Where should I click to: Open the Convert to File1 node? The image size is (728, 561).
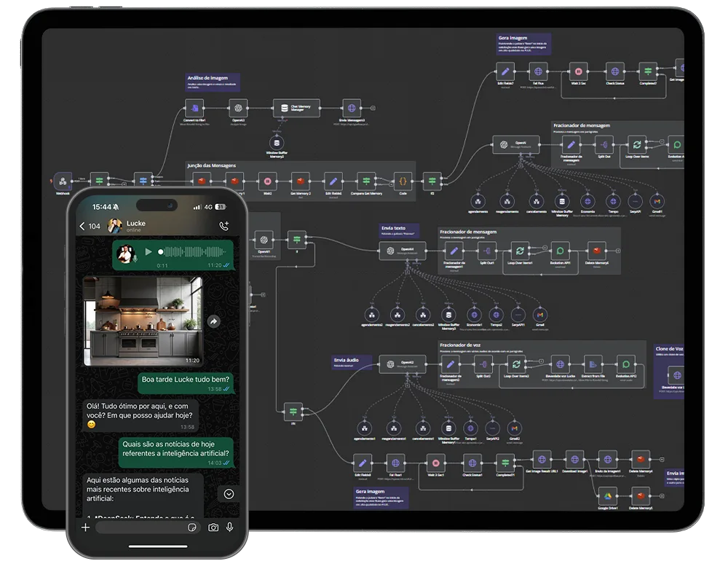pyautogui.click(x=195, y=109)
